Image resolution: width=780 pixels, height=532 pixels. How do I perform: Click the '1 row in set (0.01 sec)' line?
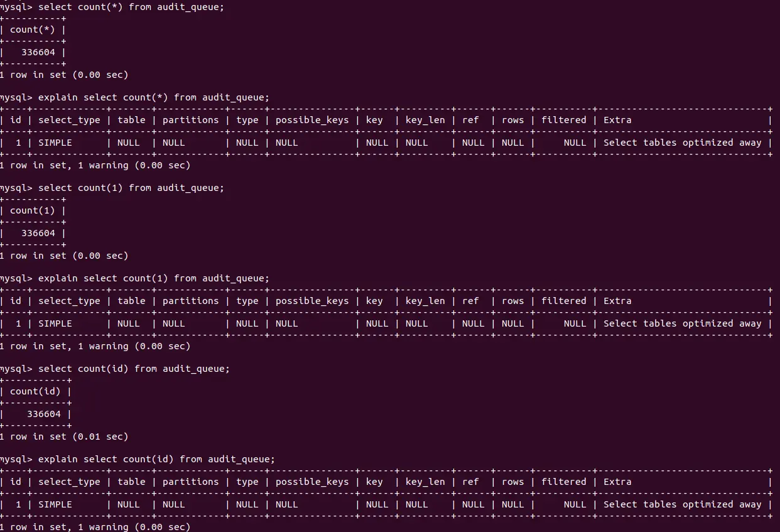[63, 437]
